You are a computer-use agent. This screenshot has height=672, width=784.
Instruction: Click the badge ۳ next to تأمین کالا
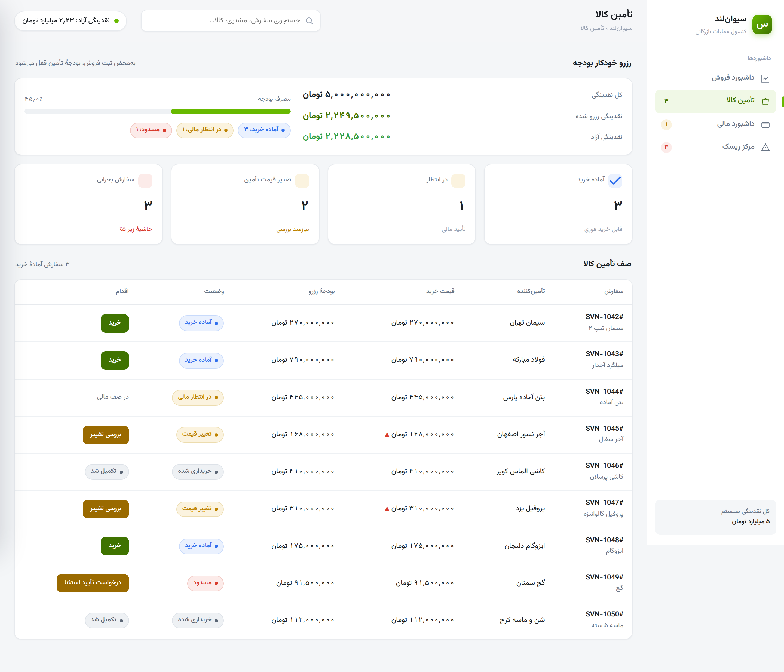coord(666,101)
